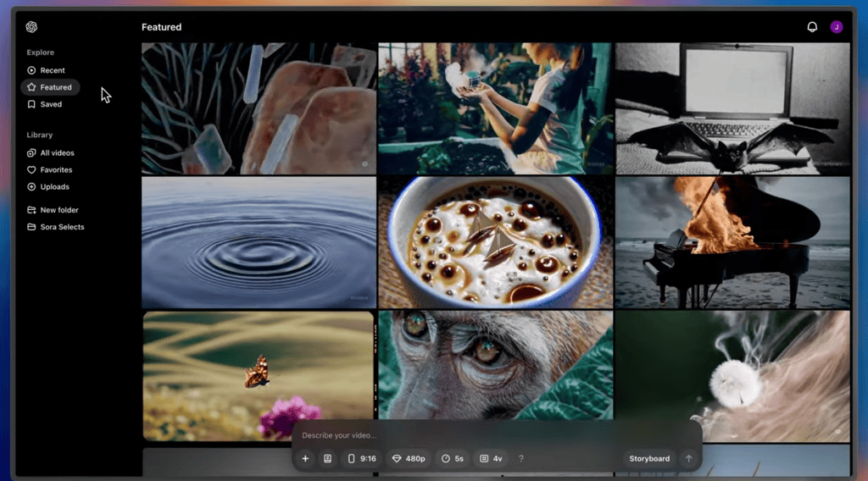Click the plus attach media icon
This screenshot has width=868, height=481.
coord(305,459)
